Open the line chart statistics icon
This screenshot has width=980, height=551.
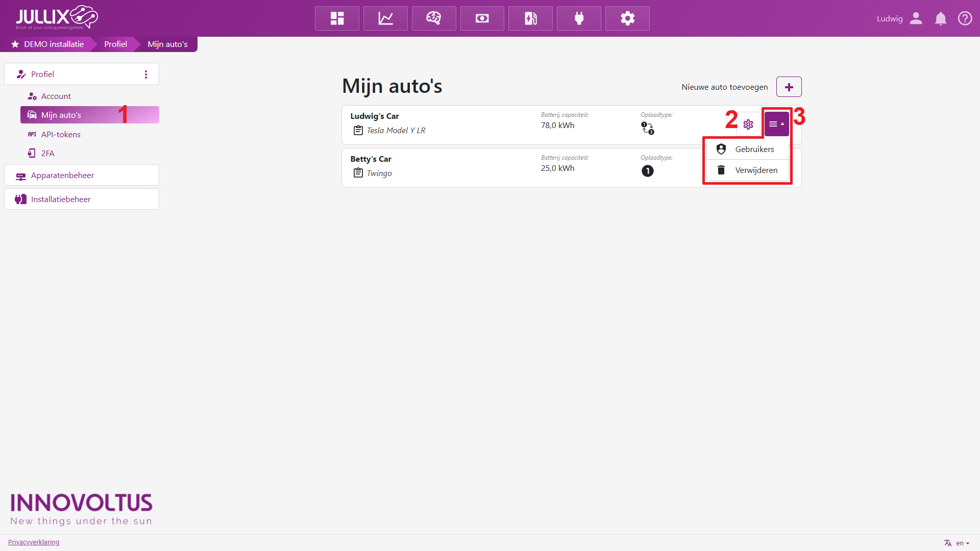[385, 18]
